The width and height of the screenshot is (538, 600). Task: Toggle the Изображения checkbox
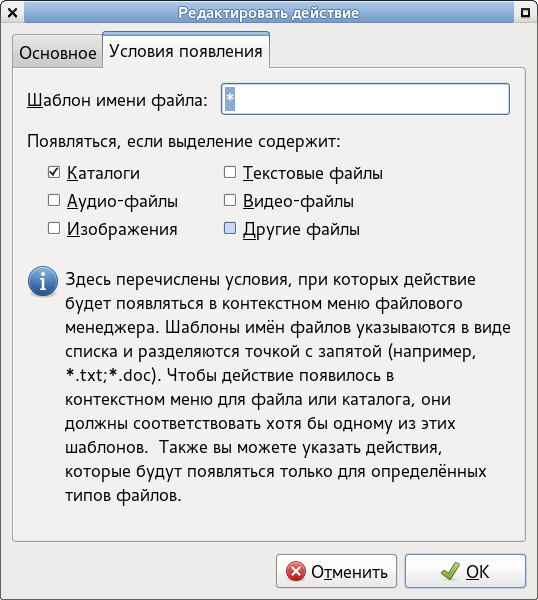(54, 228)
